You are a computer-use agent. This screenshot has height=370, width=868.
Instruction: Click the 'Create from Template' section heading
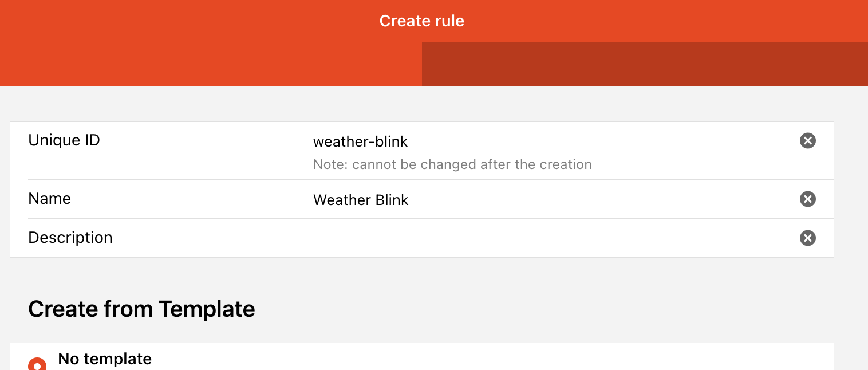pos(141,309)
